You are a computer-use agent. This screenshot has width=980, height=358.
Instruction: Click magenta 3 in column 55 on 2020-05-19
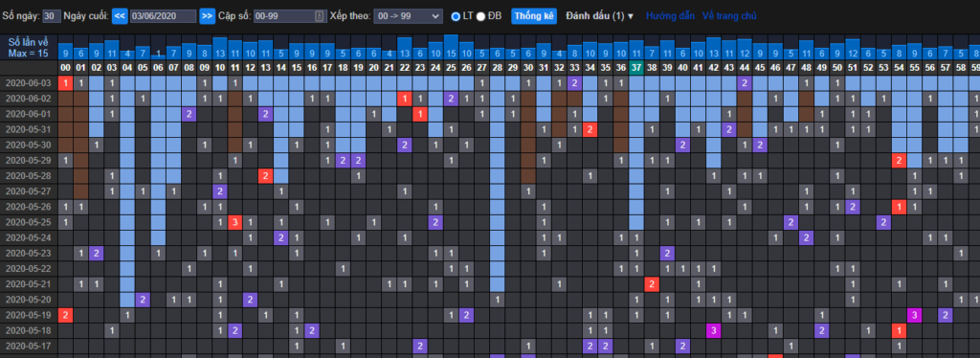coord(914,315)
